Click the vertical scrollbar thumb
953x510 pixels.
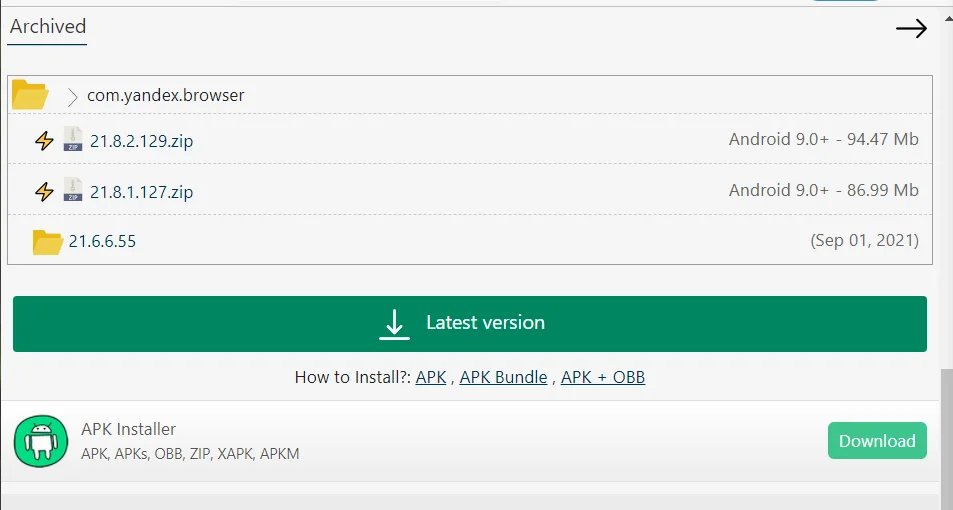click(x=947, y=438)
